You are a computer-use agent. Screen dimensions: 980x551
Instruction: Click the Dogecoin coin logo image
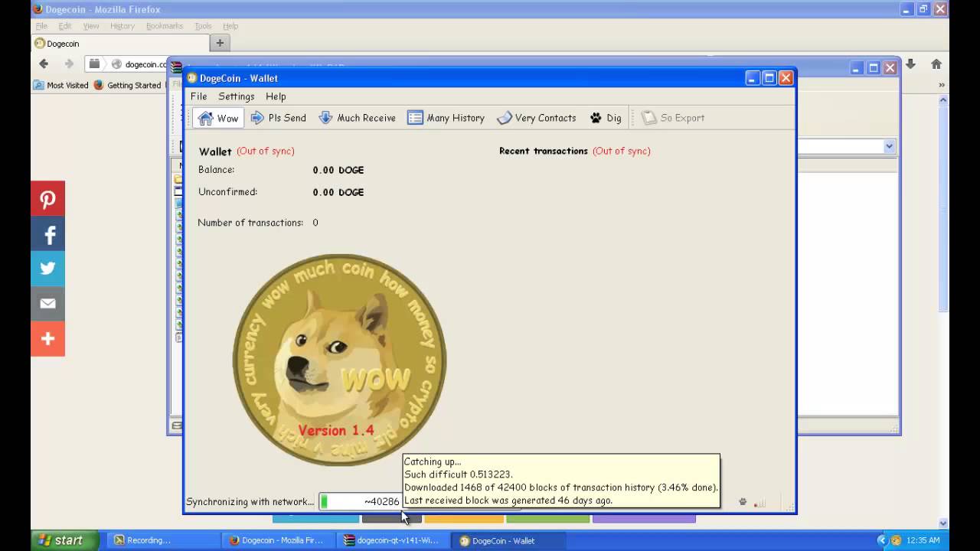(x=339, y=360)
